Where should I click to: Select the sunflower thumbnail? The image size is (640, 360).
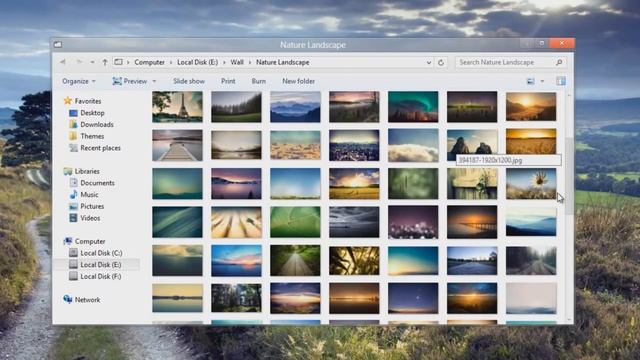pos(531,184)
